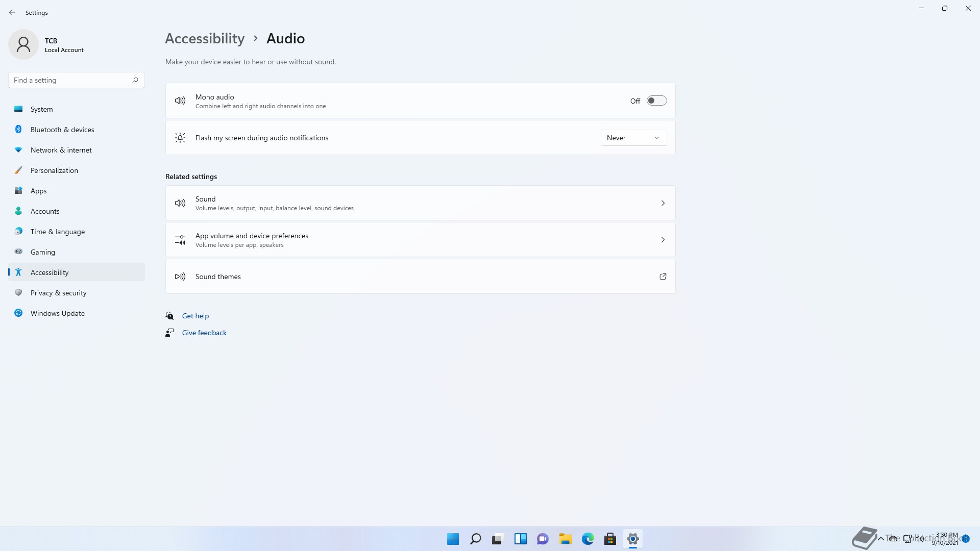Screen dimensions: 980x551
Task: Select Time & language in sidebar
Action: 77,232
